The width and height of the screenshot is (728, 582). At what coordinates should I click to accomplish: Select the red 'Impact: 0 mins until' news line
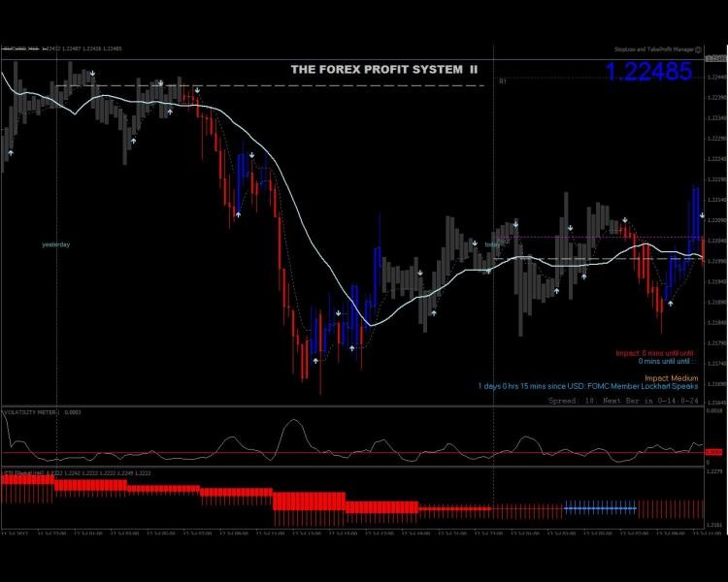[654, 353]
